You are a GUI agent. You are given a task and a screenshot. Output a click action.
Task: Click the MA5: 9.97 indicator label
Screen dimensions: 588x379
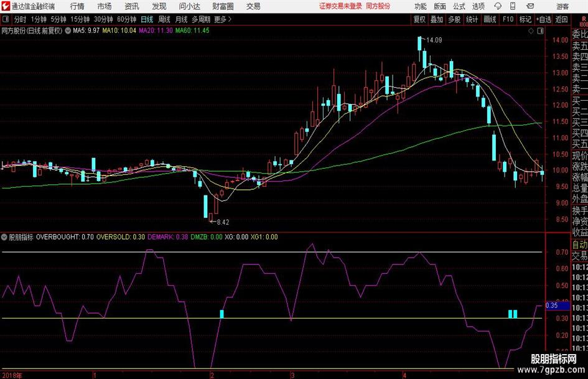86,30
